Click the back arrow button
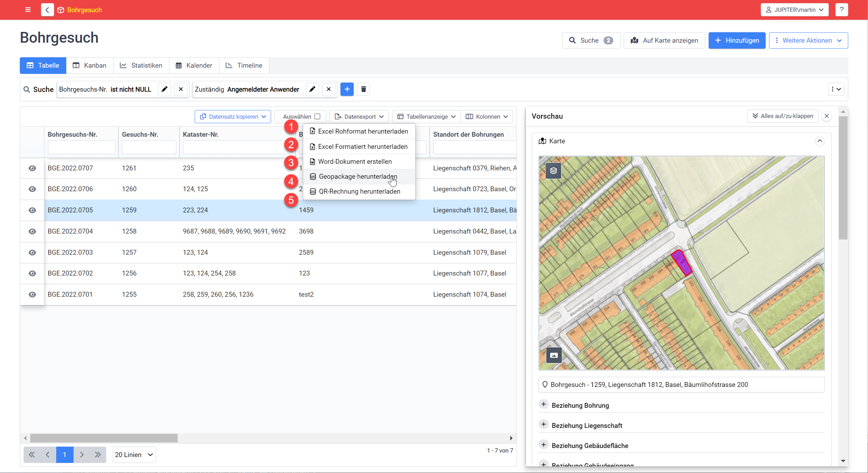This screenshot has width=868, height=473. pyautogui.click(x=47, y=10)
